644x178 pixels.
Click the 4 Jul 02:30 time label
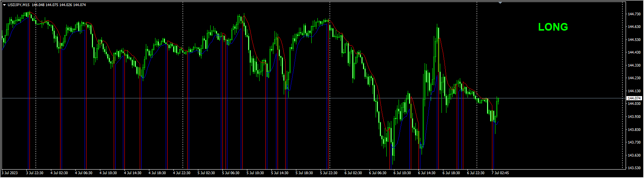coord(59,173)
